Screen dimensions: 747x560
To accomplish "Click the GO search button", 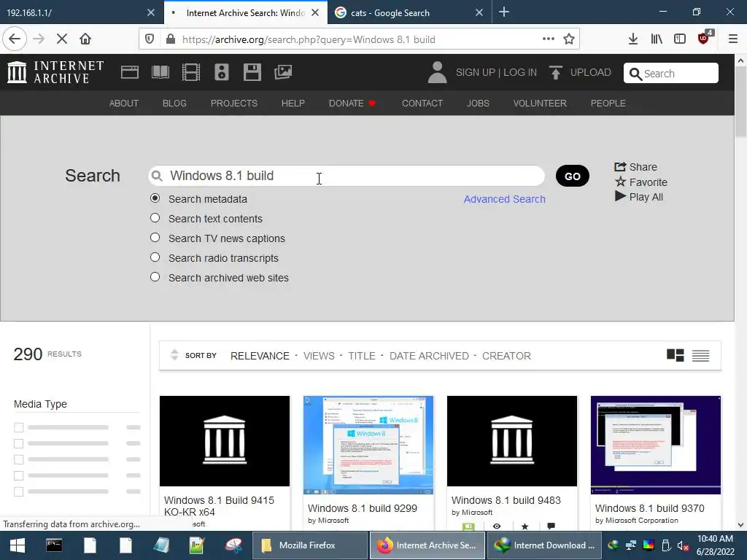I will coord(572,176).
